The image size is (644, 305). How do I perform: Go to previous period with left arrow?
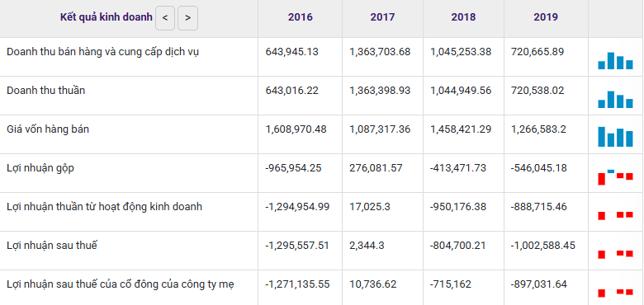coord(165,18)
